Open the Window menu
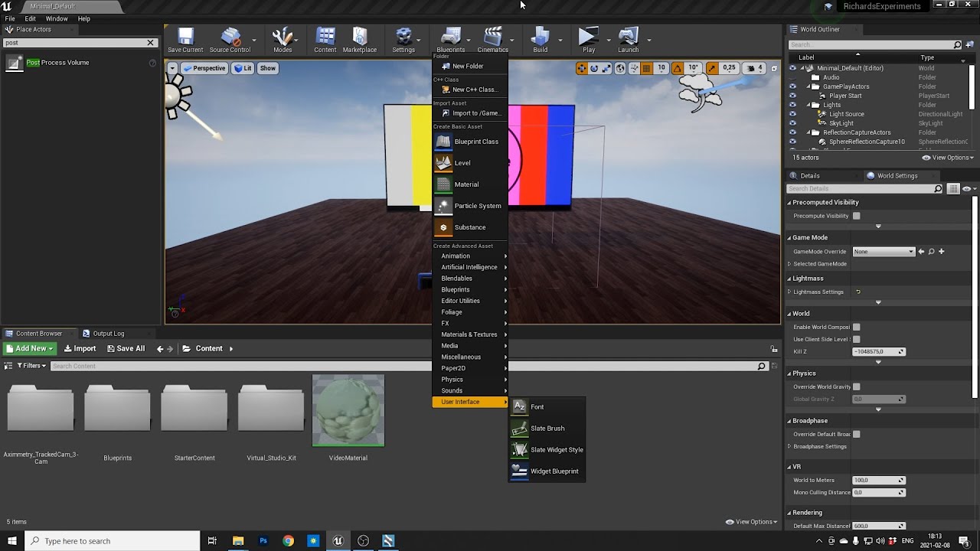The height and width of the screenshot is (551, 980). (57, 18)
